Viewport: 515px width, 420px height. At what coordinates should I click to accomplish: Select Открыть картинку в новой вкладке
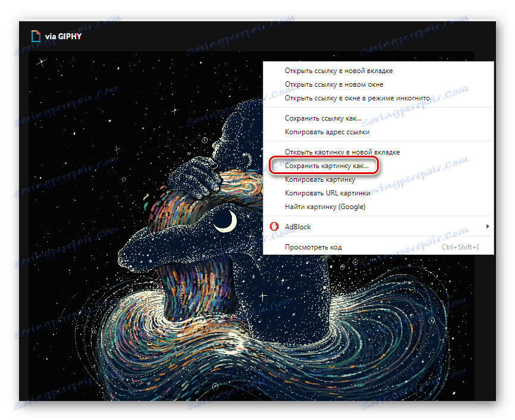click(x=378, y=152)
